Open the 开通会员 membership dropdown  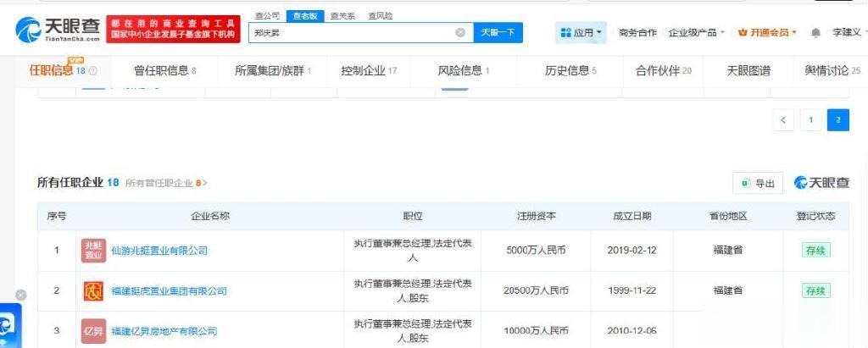[x=767, y=33]
